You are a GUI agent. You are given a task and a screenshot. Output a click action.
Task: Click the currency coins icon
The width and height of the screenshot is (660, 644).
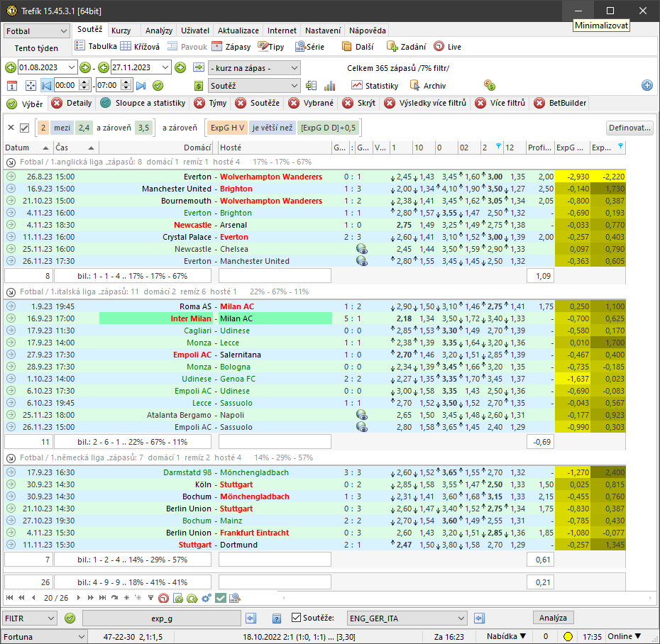[x=490, y=85]
